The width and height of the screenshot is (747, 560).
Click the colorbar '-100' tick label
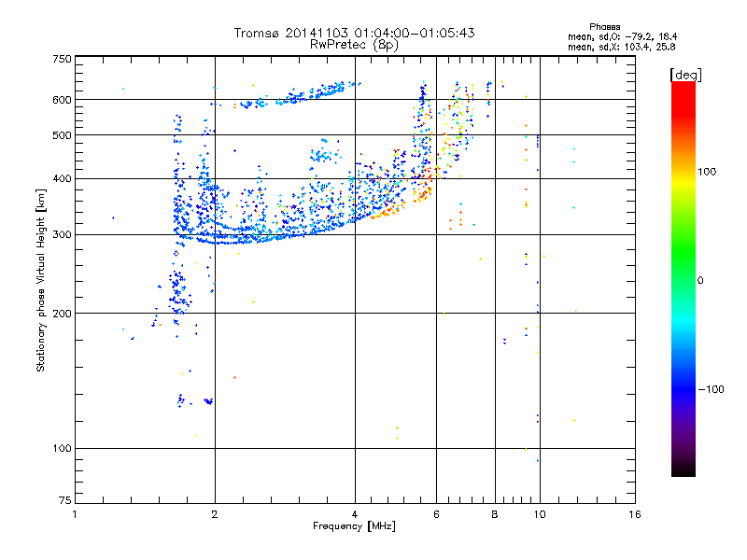tap(711, 389)
